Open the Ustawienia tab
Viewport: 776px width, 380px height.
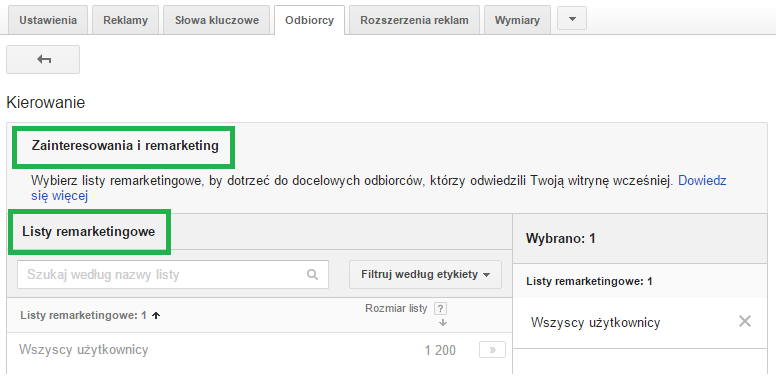coord(48,20)
